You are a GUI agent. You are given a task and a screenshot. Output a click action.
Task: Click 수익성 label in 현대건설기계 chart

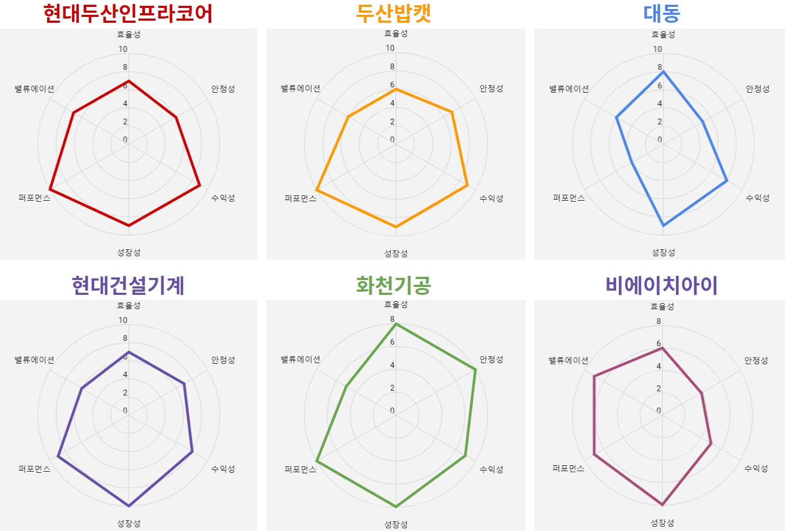click(223, 469)
